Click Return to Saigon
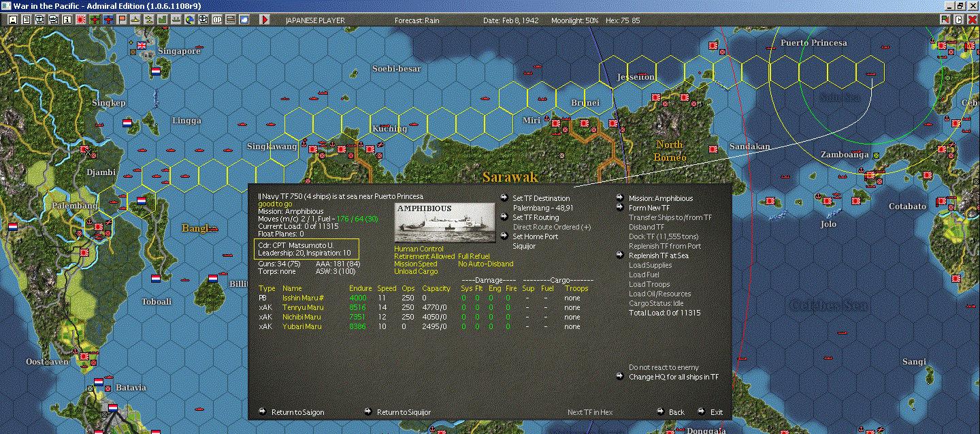Image resolution: width=980 pixels, height=434 pixels. tap(297, 412)
